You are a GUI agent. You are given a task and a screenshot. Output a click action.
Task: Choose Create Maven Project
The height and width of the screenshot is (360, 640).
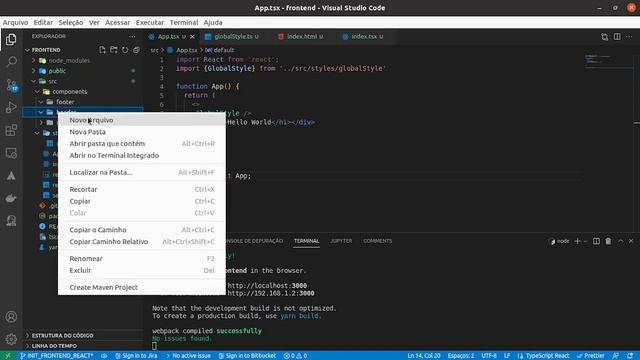pyautogui.click(x=142, y=287)
